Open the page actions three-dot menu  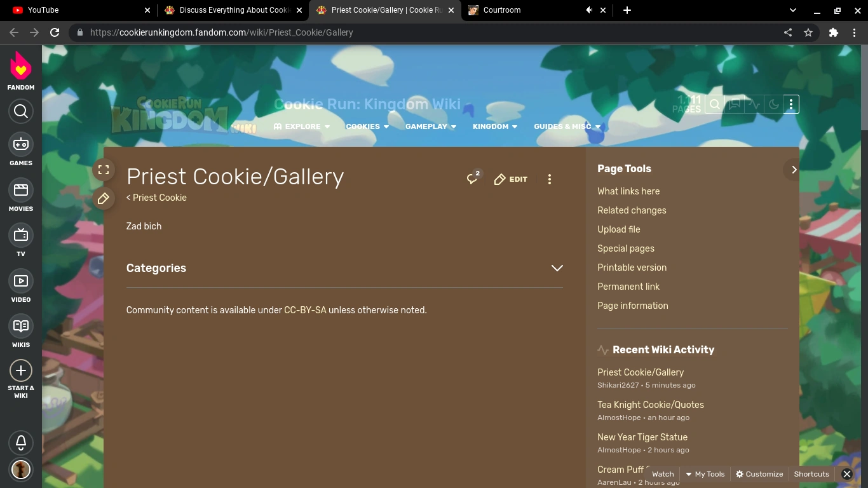[x=550, y=179]
